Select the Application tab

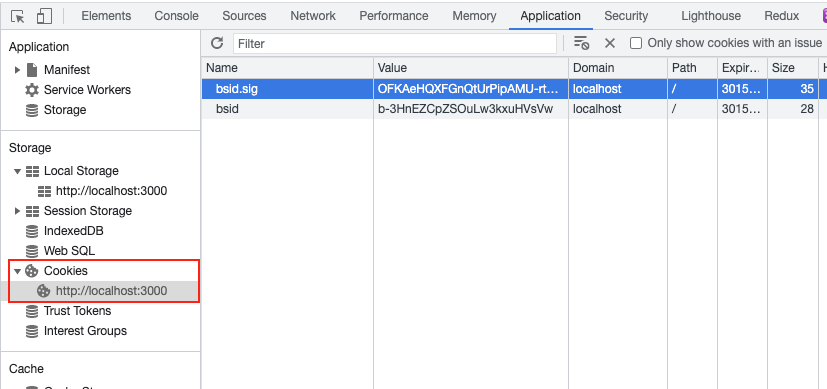(551, 16)
